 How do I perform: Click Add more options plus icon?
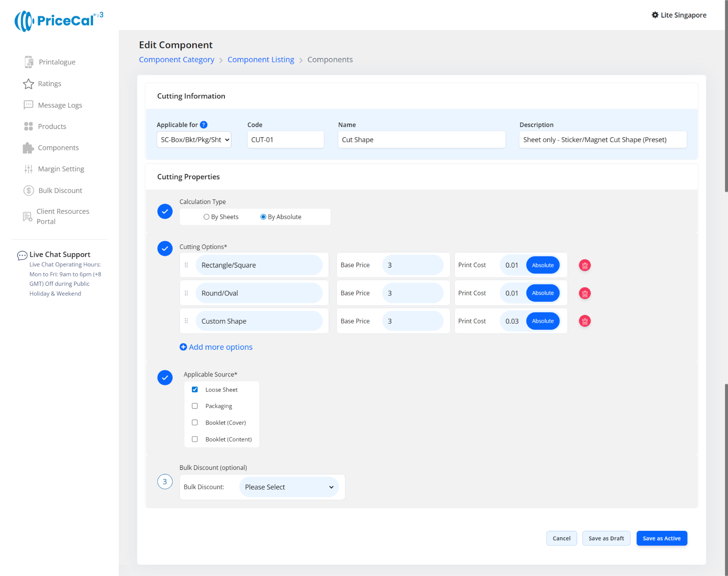point(183,347)
